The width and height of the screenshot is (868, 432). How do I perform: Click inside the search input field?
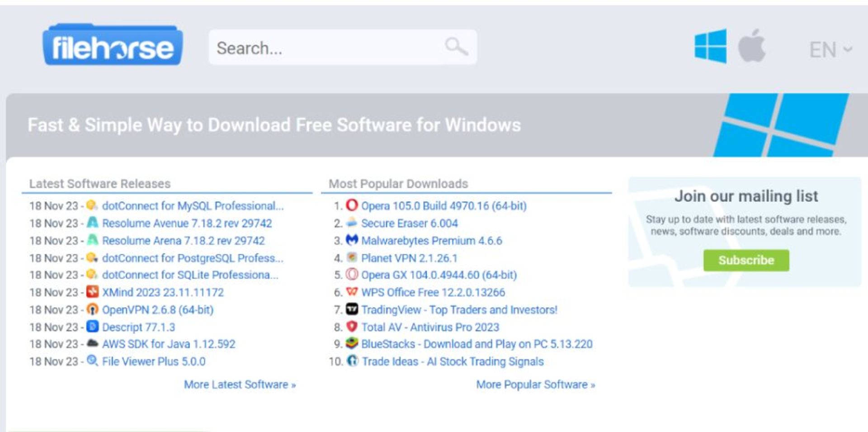[x=316, y=47]
